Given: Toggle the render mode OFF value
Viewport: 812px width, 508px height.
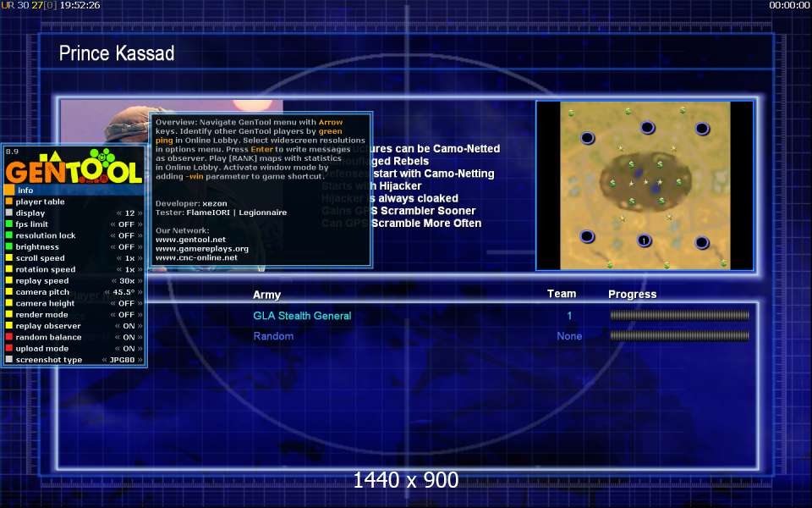Looking at the screenshot, I should pyautogui.click(x=126, y=315).
